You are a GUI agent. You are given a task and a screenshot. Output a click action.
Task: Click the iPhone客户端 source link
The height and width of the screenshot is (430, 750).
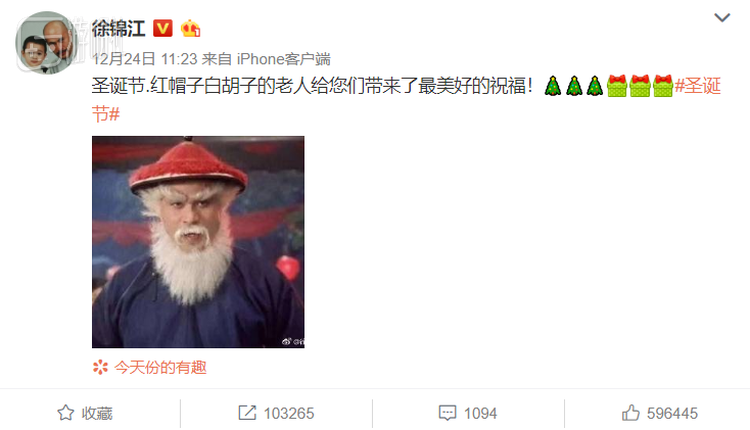coord(284,59)
